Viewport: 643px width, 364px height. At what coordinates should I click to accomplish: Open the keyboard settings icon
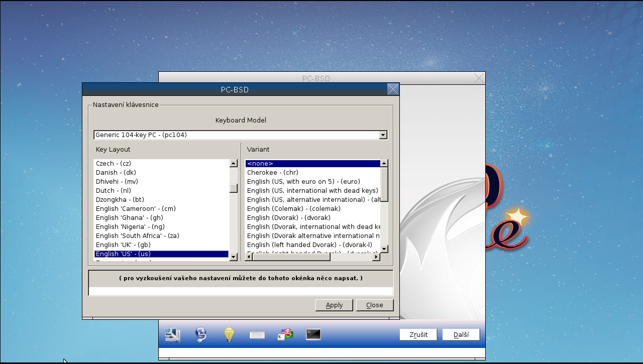coord(257,334)
